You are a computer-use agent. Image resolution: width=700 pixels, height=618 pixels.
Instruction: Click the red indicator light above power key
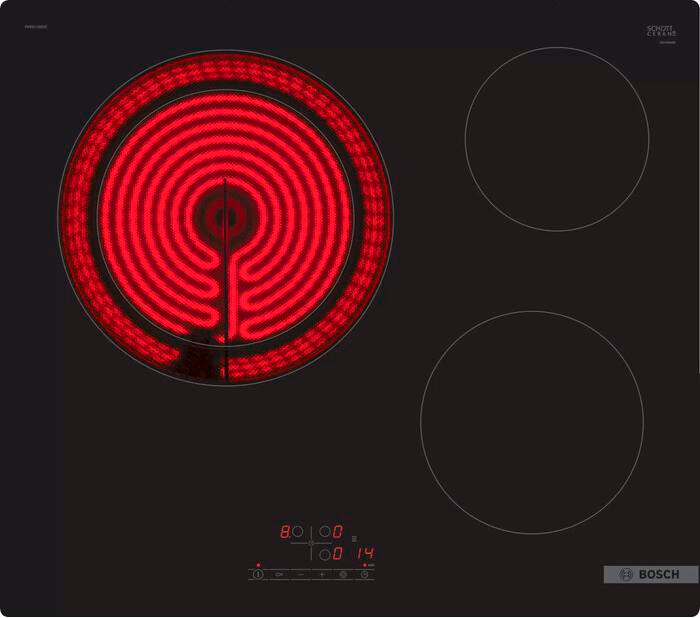pyautogui.click(x=258, y=565)
